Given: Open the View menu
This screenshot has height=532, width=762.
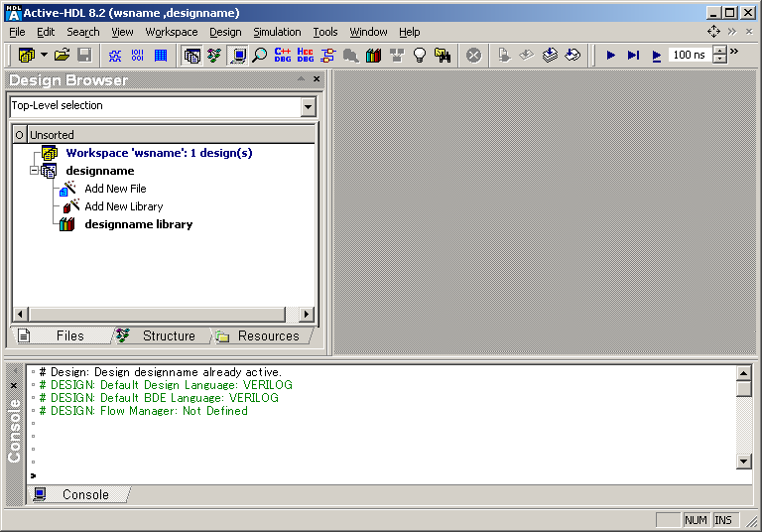Looking at the screenshot, I should point(122,32).
